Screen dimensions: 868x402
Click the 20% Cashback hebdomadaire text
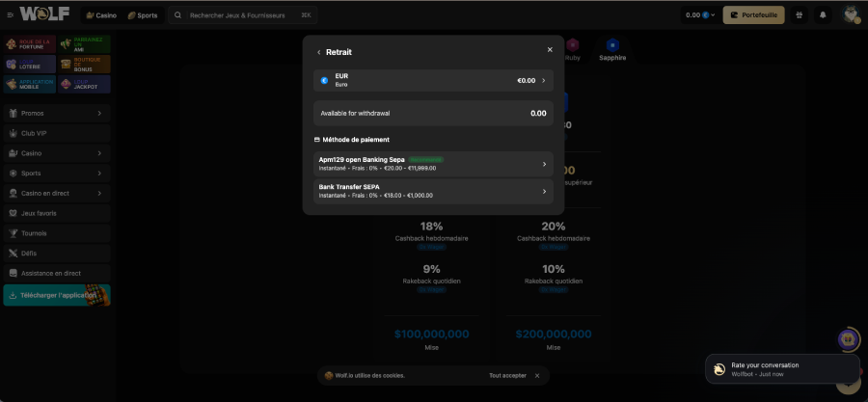(554, 231)
